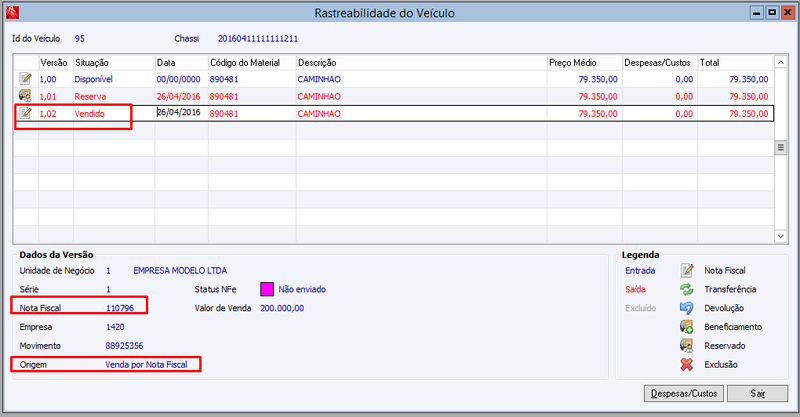Click the note icon in version 1,00 row
This screenshot has height=417, width=800.
click(x=25, y=79)
